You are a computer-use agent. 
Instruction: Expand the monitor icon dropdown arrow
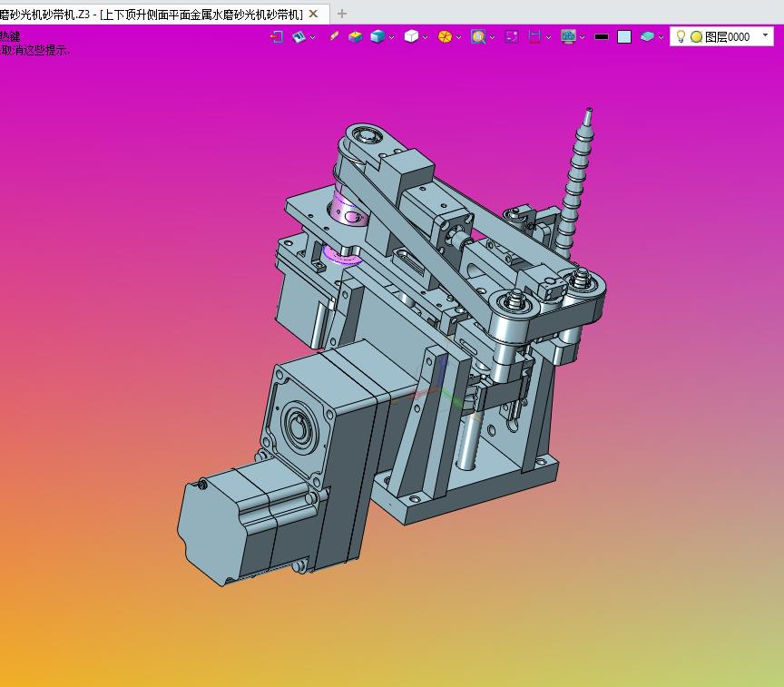coord(582,37)
